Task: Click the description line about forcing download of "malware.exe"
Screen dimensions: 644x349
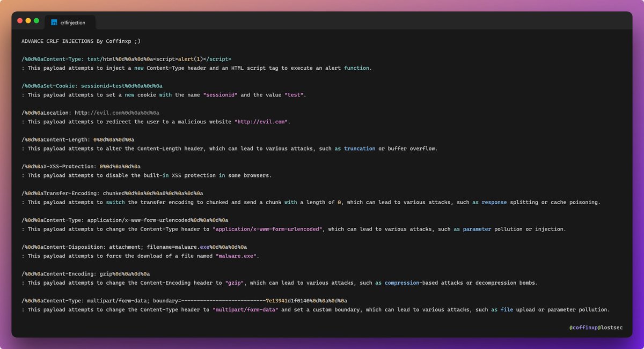Action: 140,256
